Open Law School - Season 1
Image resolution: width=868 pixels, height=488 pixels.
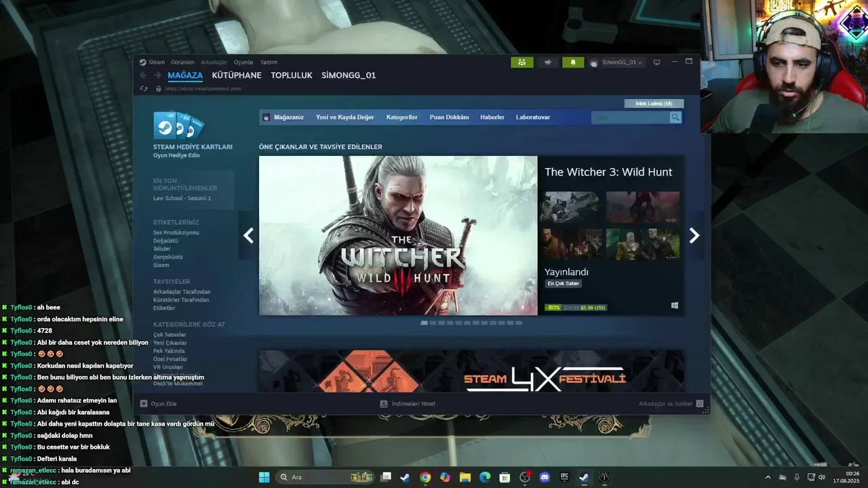pos(182,199)
